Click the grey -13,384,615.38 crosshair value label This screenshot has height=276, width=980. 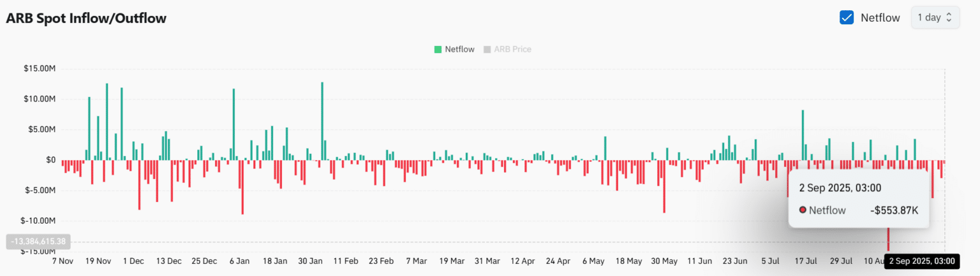38,242
